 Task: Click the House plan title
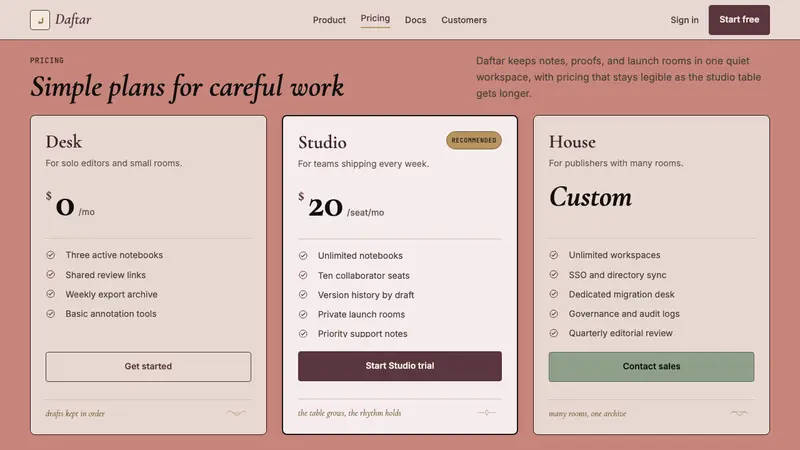(x=572, y=141)
